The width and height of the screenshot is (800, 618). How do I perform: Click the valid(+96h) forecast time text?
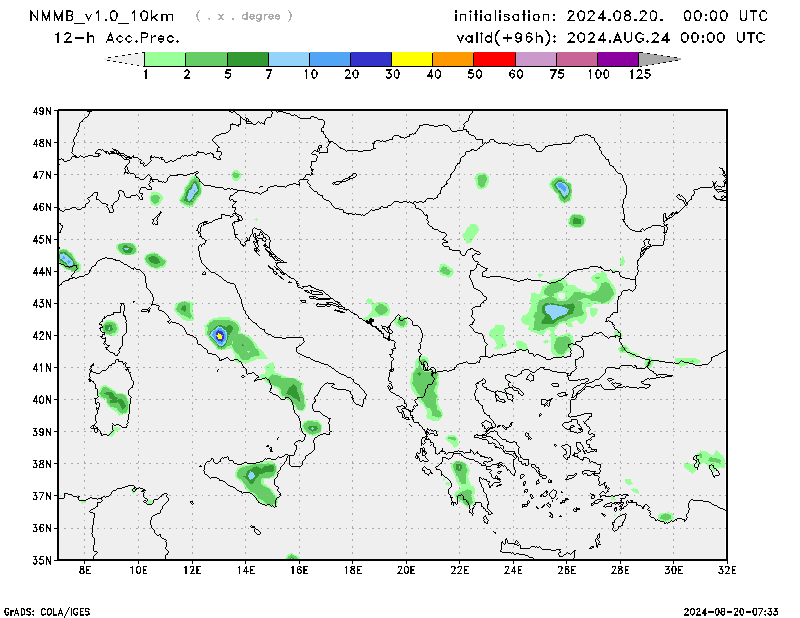tap(610, 38)
